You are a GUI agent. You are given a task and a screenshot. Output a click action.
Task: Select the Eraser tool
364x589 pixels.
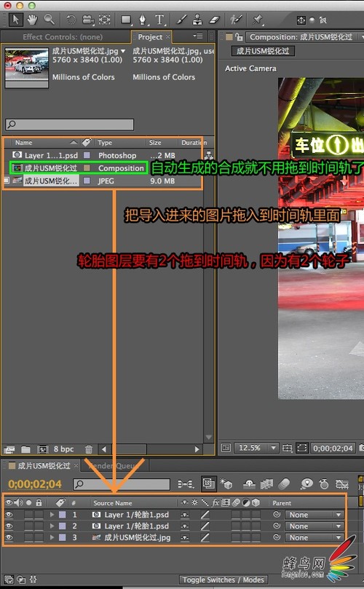coord(214,20)
